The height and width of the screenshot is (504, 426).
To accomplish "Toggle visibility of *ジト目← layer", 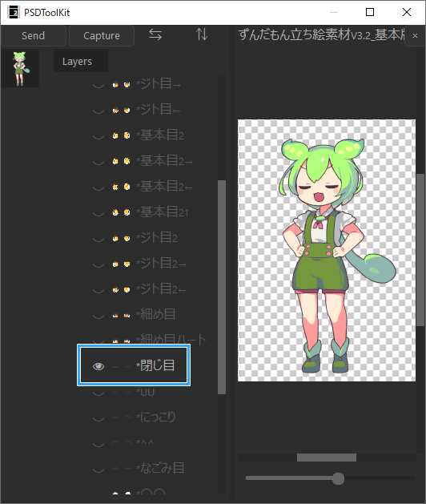I will click(x=98, y=111).
